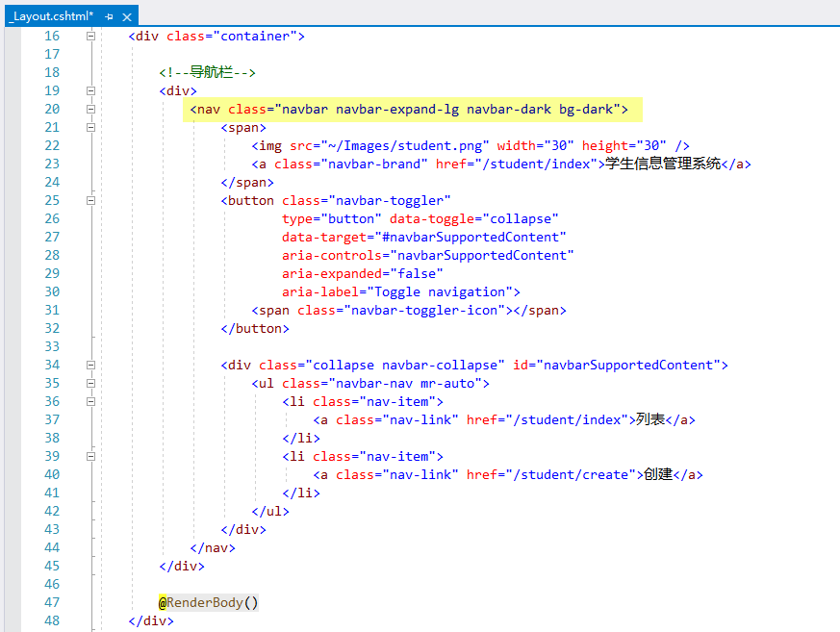Screen dimensions: 840x632
Task: Collapse the container div fold on line 16
Action: coord(90,36)
